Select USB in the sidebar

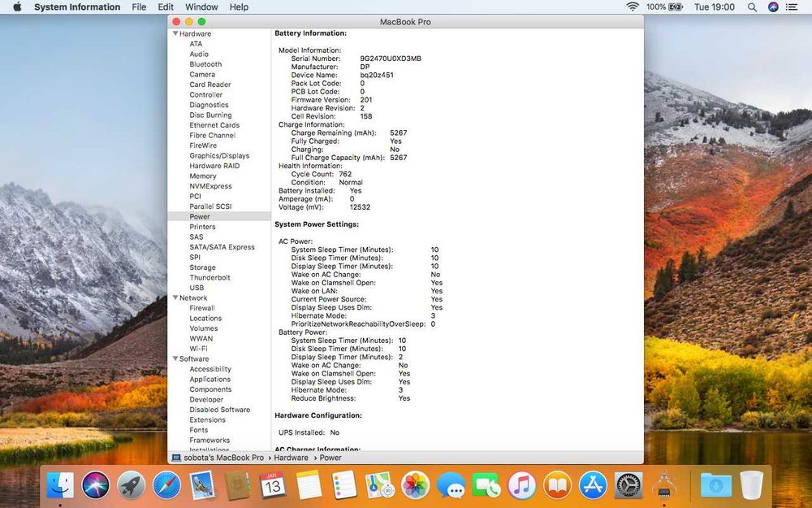[x=197, y=288]
